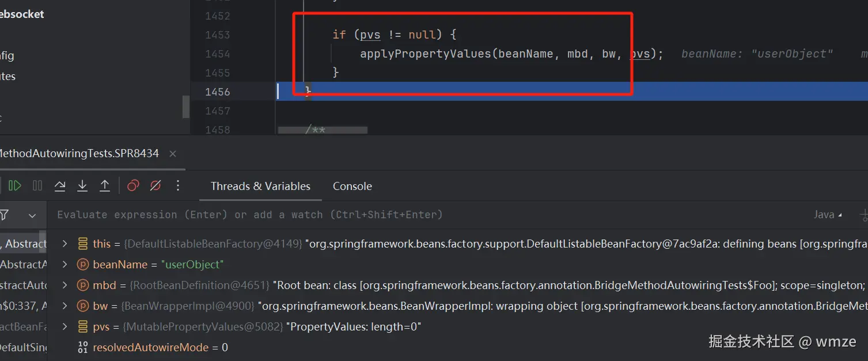The height and width of the screenshot is (361, 868).
Task: Click line number 1456 in the gutter
Action: coord(218,92)
